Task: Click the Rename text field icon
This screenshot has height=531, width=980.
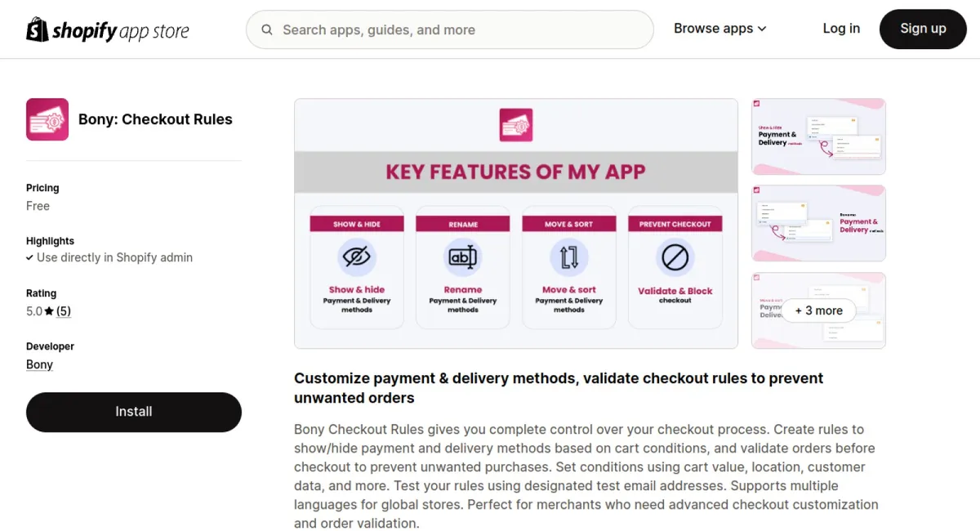Action: pyautogui.click(x=463, y=257)
